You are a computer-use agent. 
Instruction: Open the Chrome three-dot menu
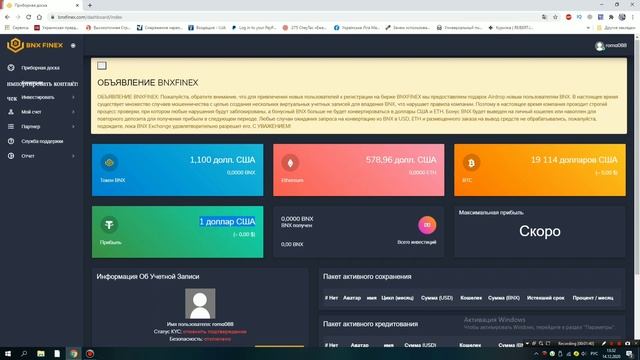[633, 17]
